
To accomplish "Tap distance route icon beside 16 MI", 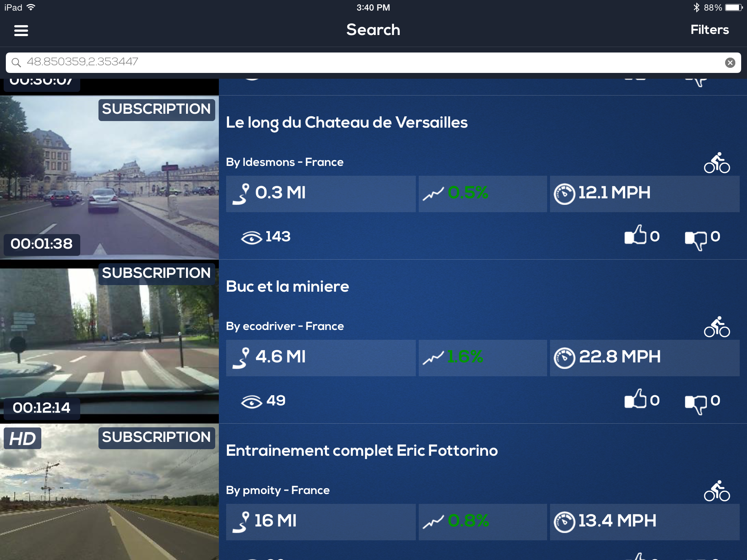I will click(241, 522).
